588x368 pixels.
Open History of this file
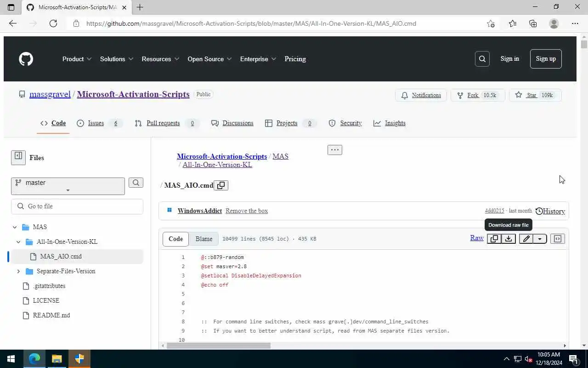[x=550, y=211]
